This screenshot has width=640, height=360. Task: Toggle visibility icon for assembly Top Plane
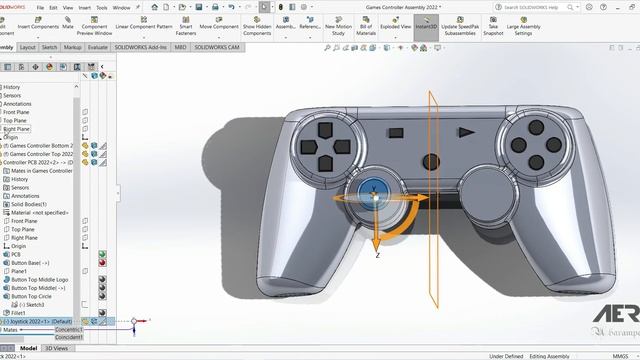coord(85,120)
